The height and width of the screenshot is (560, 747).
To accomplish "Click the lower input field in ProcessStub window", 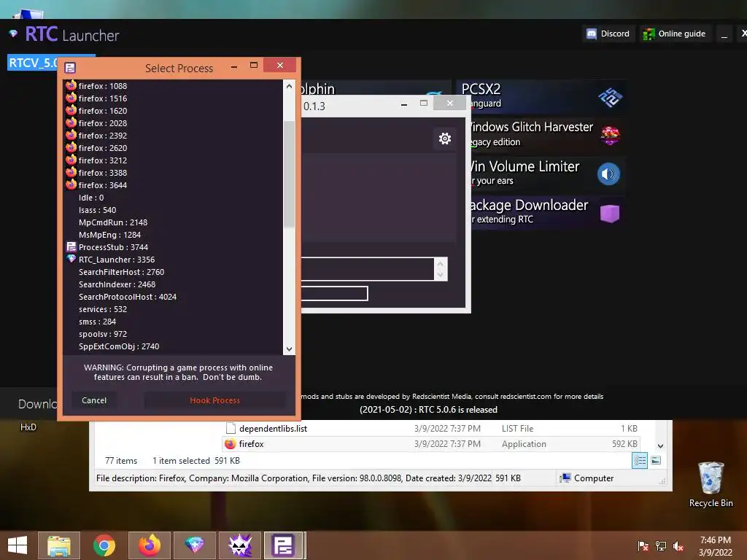I will point(334,293).
